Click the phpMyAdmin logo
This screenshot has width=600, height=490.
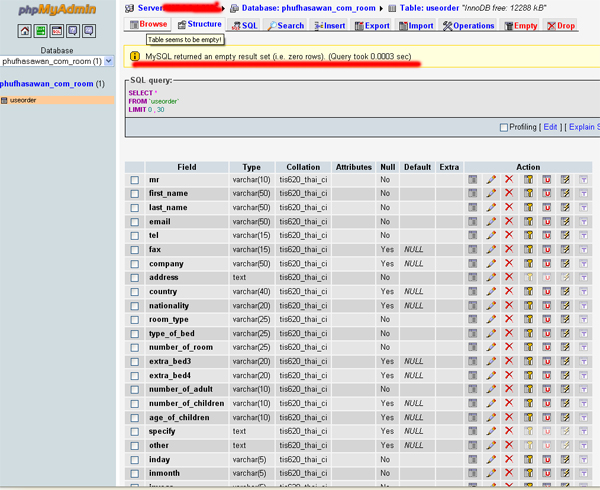tap(57, 9)
